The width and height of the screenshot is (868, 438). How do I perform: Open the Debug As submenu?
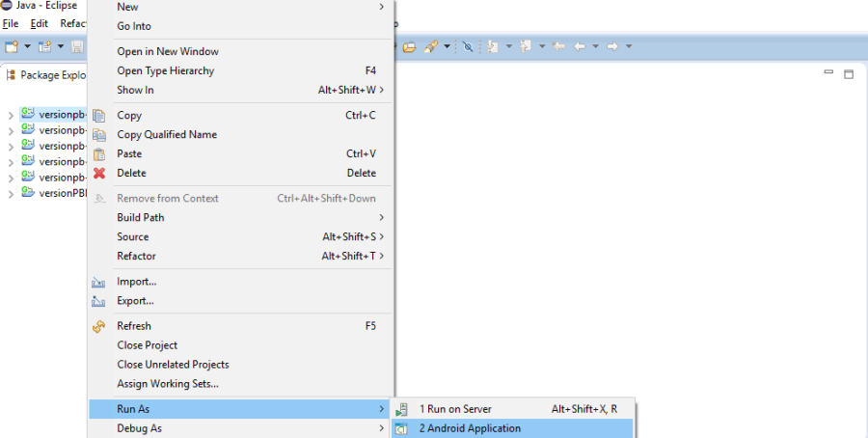(241, 428)
